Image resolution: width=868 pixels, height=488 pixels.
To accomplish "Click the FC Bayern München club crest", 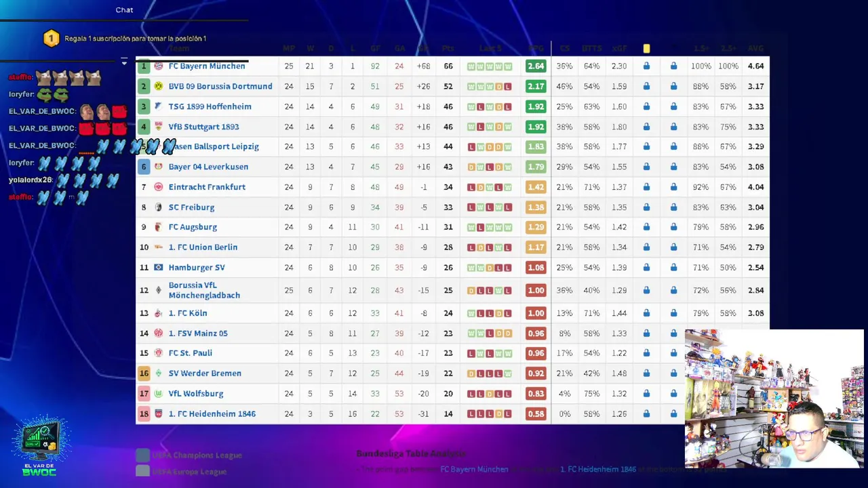I will tap(158, 66).
